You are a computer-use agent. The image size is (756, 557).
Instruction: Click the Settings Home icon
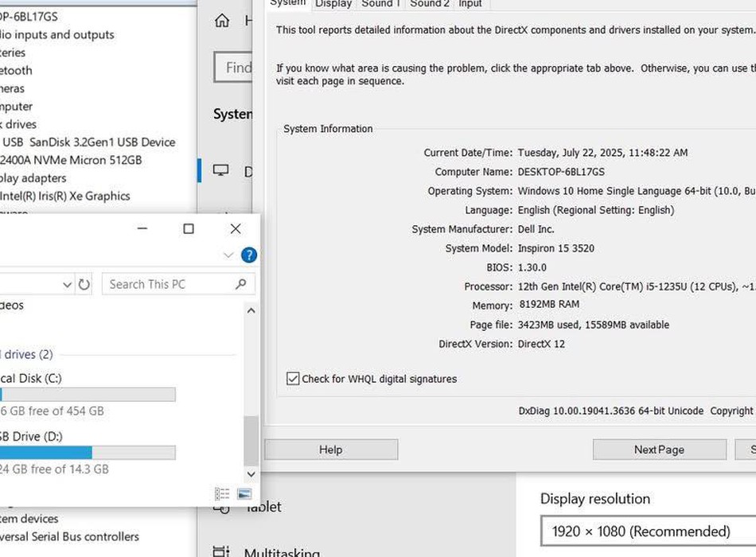tap(222, 21)
